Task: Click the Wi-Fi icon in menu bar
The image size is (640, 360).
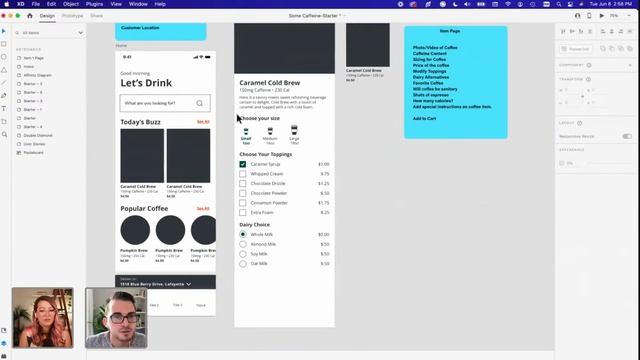Action: pos(508,4)
